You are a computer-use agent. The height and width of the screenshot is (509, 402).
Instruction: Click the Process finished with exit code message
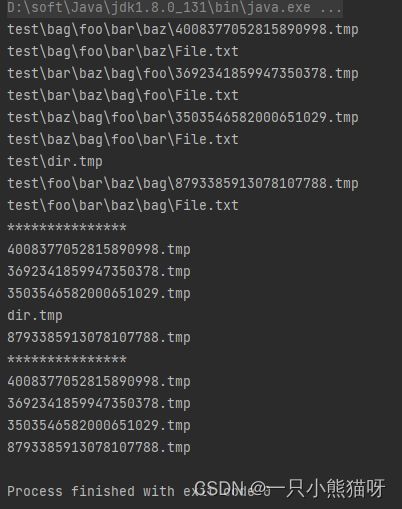coord(139,491)
